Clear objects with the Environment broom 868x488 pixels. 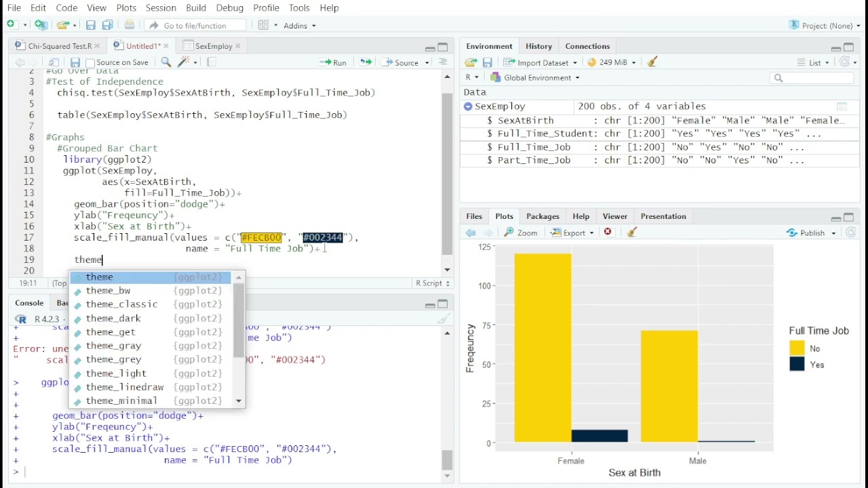click(652, 62)
